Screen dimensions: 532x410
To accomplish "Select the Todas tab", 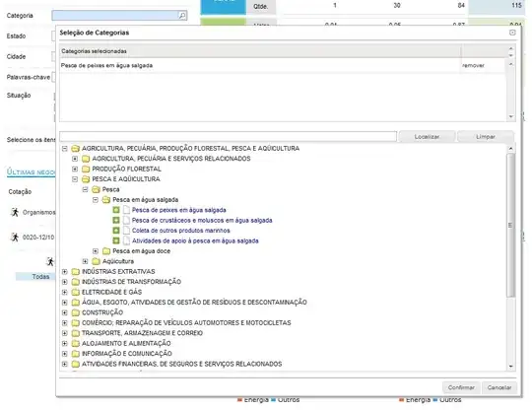I will [x=40, y=277].
